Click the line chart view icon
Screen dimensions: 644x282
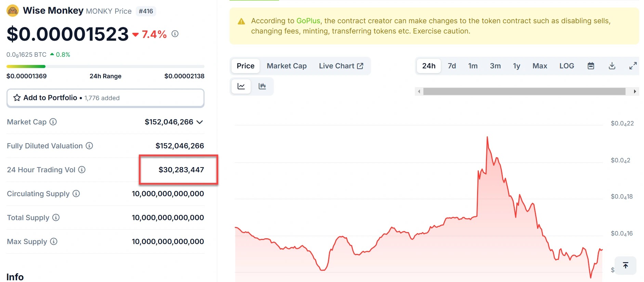[x=241, y=86]
